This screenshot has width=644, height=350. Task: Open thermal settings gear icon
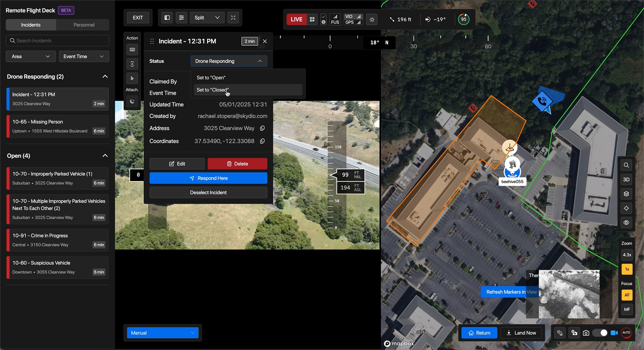(560, 333)
